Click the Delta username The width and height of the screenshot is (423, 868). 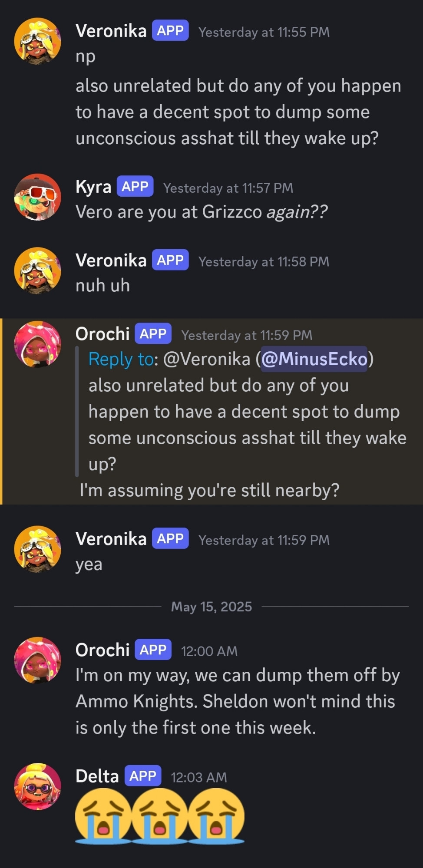pos(97,776)
